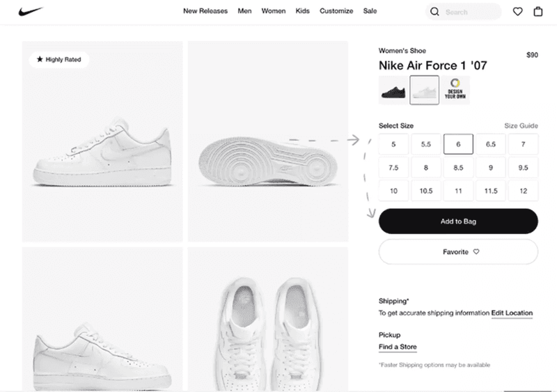Open the Sale menu
The height and width of the screenshot is (392, 557).
click(370, 11)
